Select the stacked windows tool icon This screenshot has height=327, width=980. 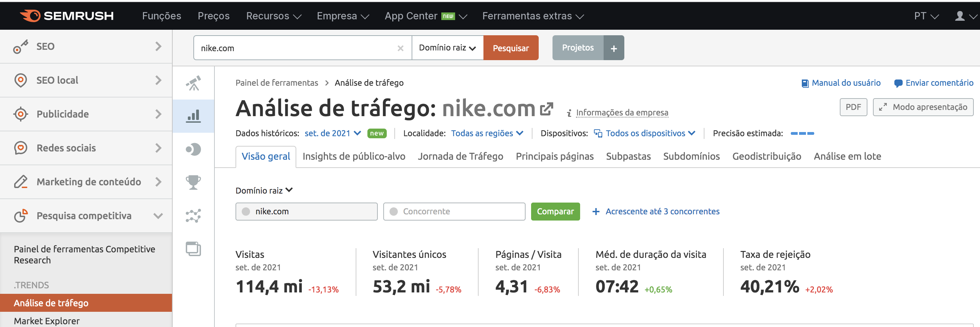(194, 249)
